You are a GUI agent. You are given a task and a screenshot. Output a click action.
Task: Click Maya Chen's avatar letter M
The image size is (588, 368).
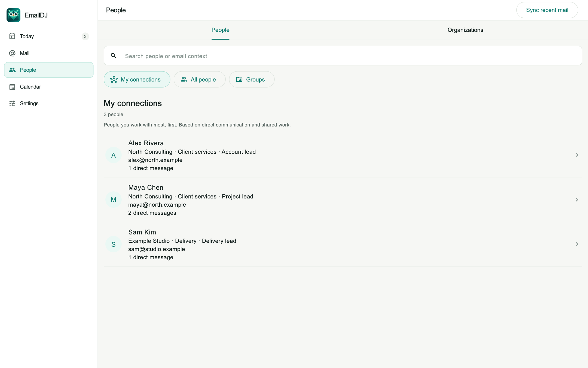point(114,200)
